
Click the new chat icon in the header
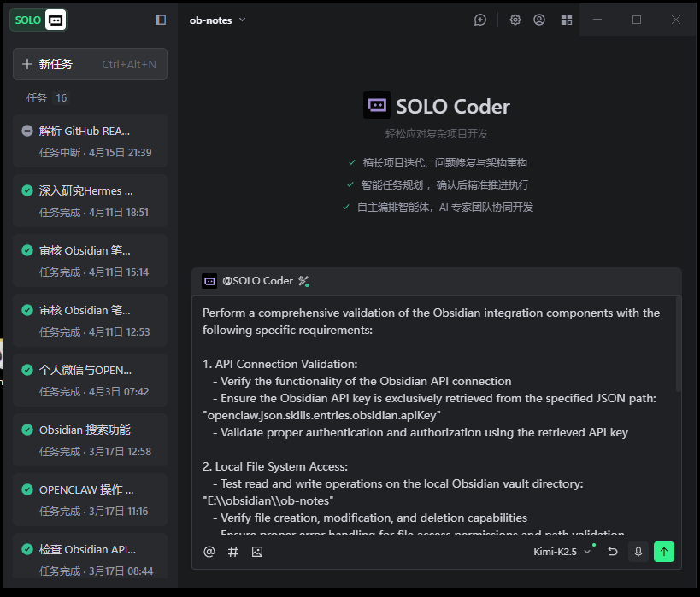pyautogui.click(x=480, y=20)
